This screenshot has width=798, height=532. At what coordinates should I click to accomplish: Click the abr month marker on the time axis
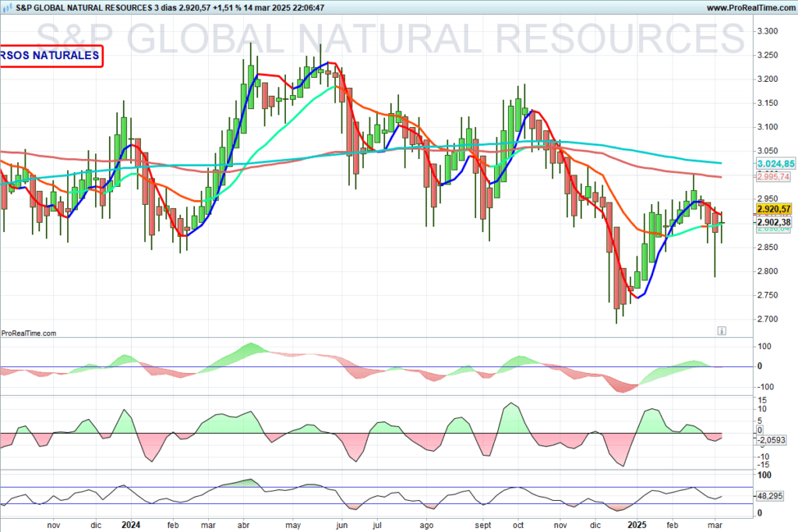coord(243,525)
